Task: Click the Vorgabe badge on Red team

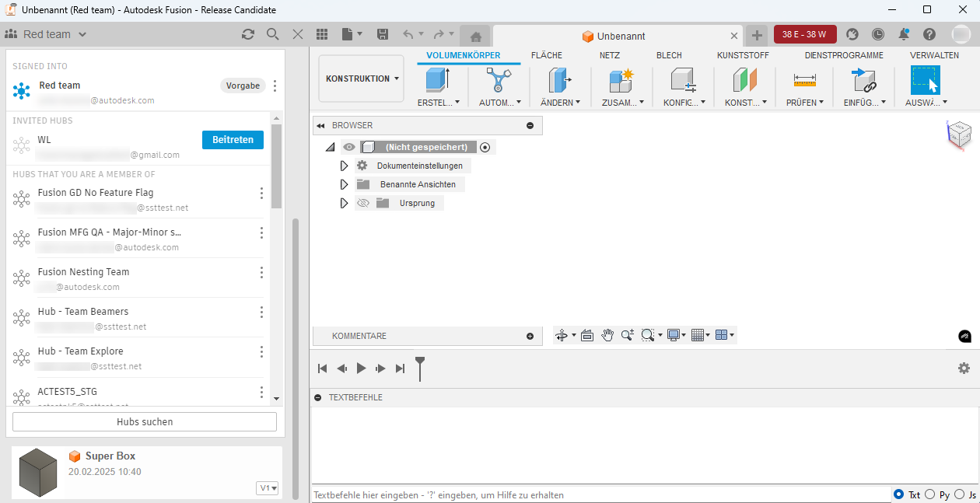Action: 243,86
